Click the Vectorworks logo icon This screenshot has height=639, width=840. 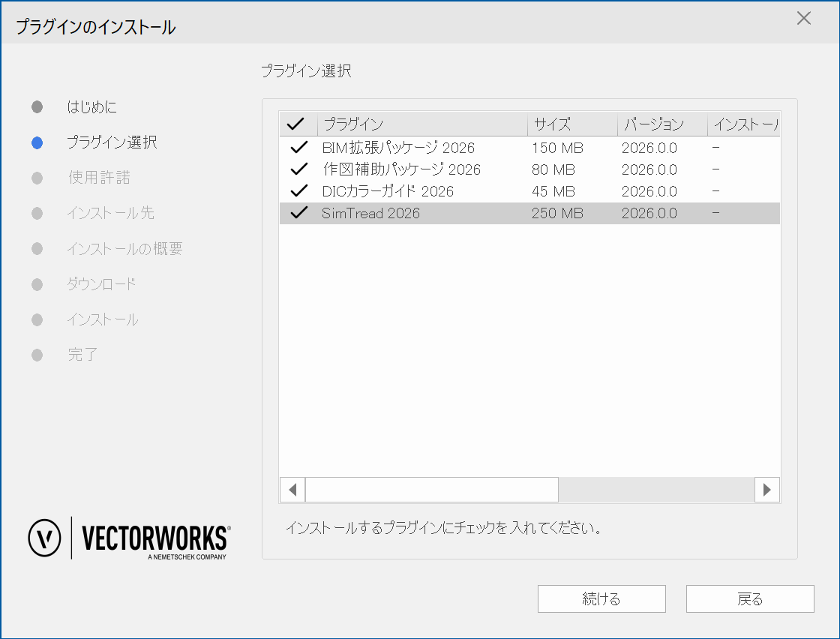tap(44, 537)
